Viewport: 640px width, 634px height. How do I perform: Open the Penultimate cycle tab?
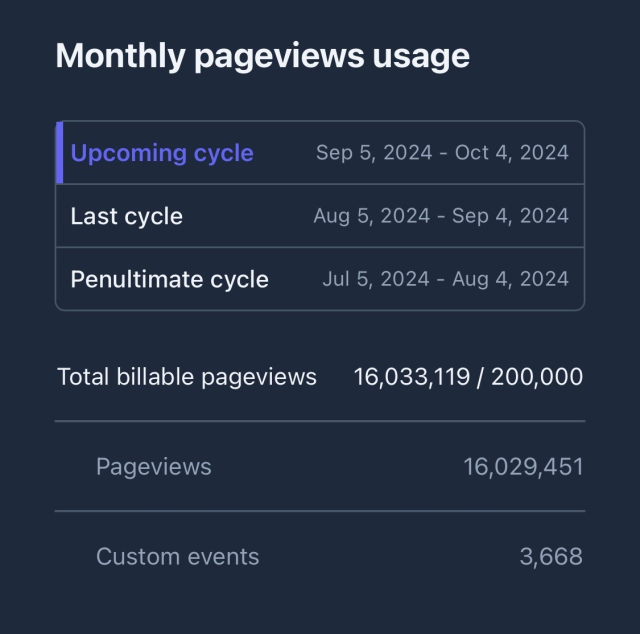(x=169, y=279)
